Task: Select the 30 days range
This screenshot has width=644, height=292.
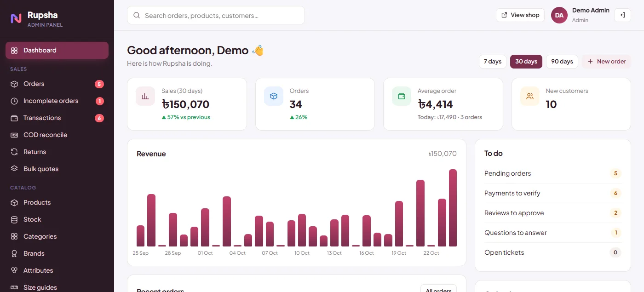Action: coord(526,62)
